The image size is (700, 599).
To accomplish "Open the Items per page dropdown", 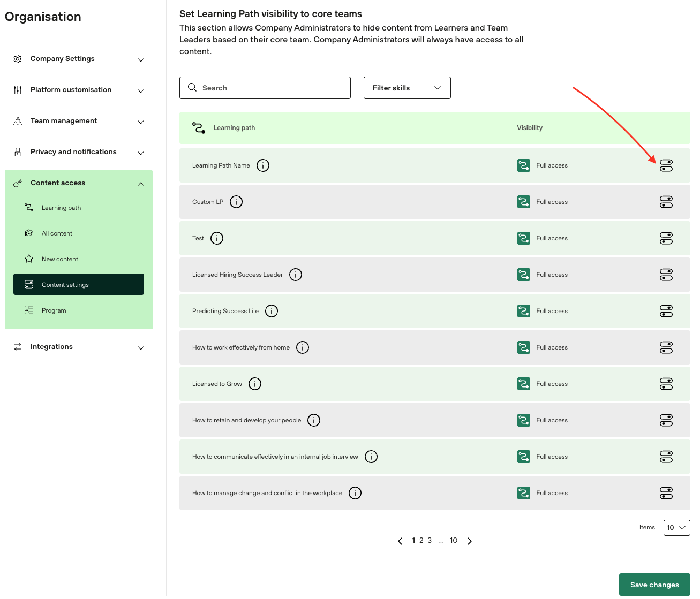I will [676, 528].
